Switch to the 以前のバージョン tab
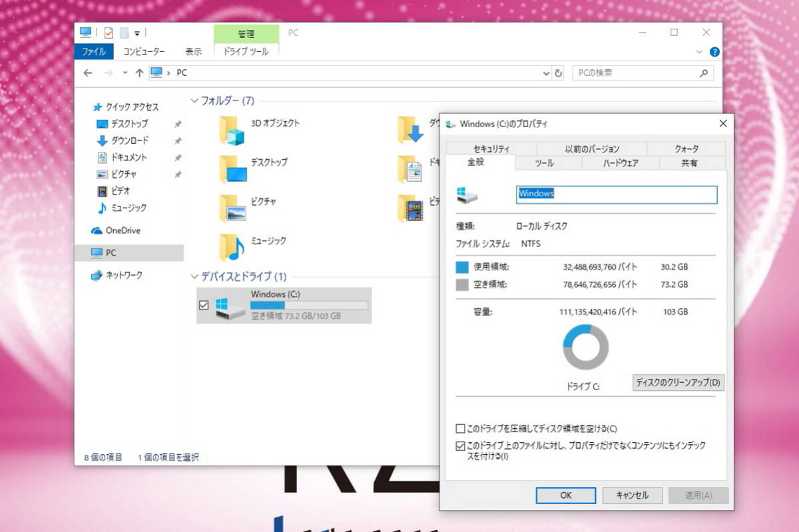This screenshot has height=532, width=799. click(x=592, y=149)
